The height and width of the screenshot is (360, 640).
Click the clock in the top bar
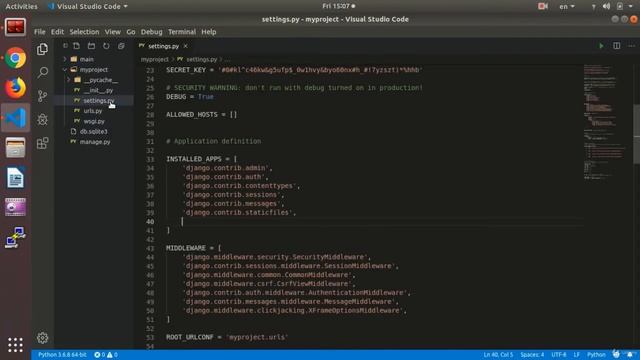pos(336,6)
